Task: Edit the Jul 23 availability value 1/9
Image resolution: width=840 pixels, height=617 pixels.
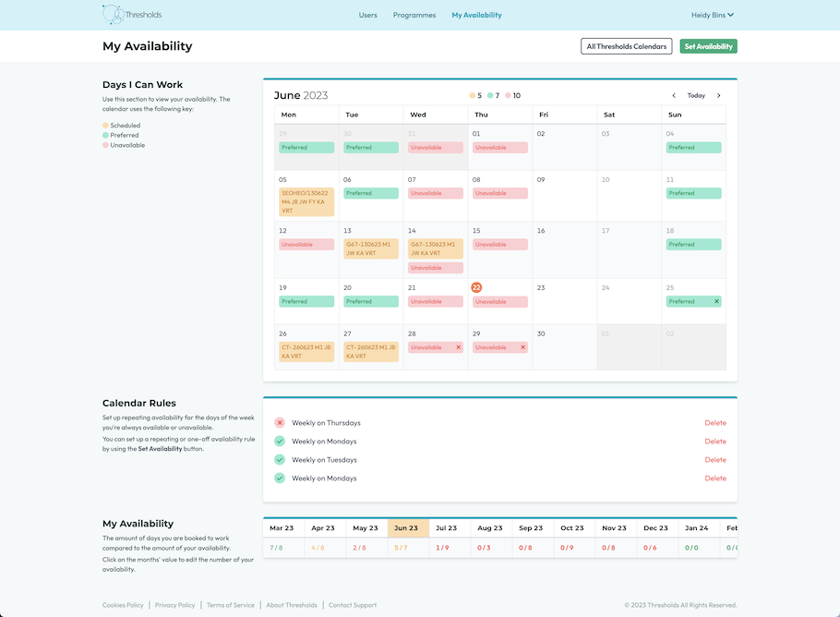Action: click(x=442, y=548)
